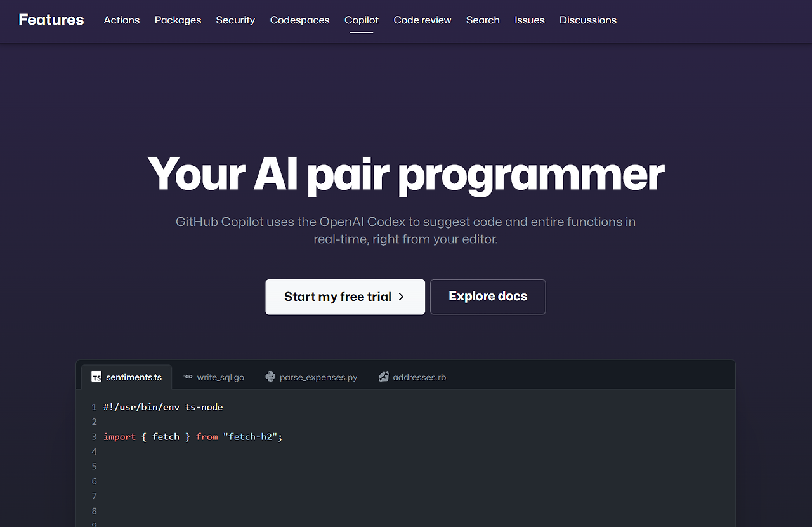Click line number 6 in the editor
The height and width of the screenshot is (527, 812).
[94, 481]
